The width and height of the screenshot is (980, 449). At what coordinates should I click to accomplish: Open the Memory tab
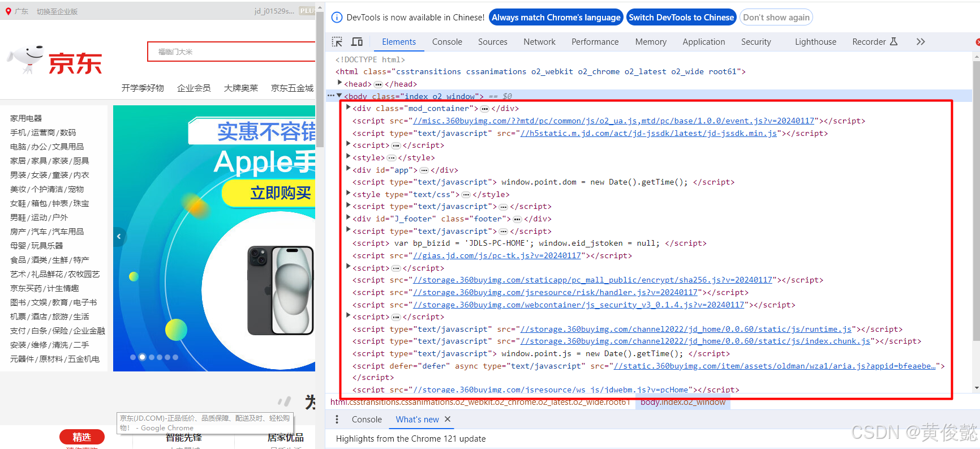point(651,42)
